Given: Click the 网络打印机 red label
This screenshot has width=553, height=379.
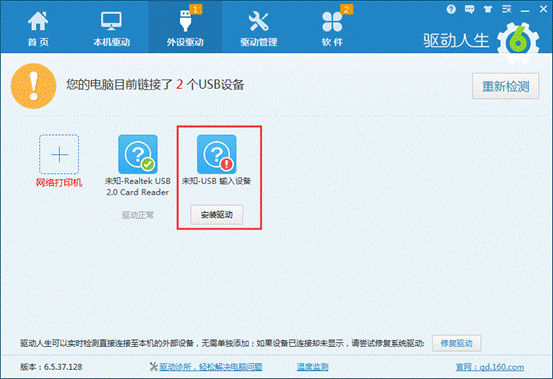Looking at the screenshot, I should point(59,183).
